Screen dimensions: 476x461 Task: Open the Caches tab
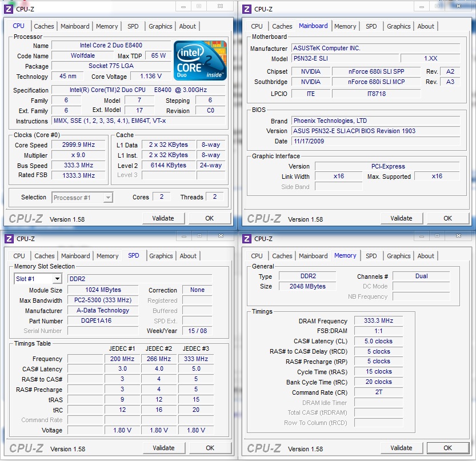point(44,26)
